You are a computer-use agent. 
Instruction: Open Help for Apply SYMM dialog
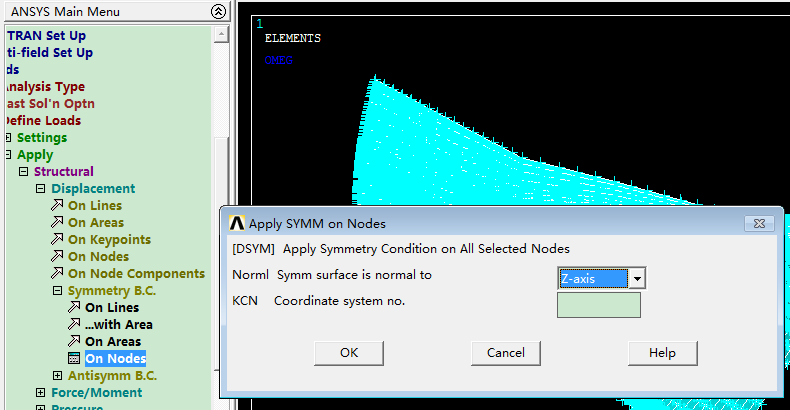click(663, 353)
